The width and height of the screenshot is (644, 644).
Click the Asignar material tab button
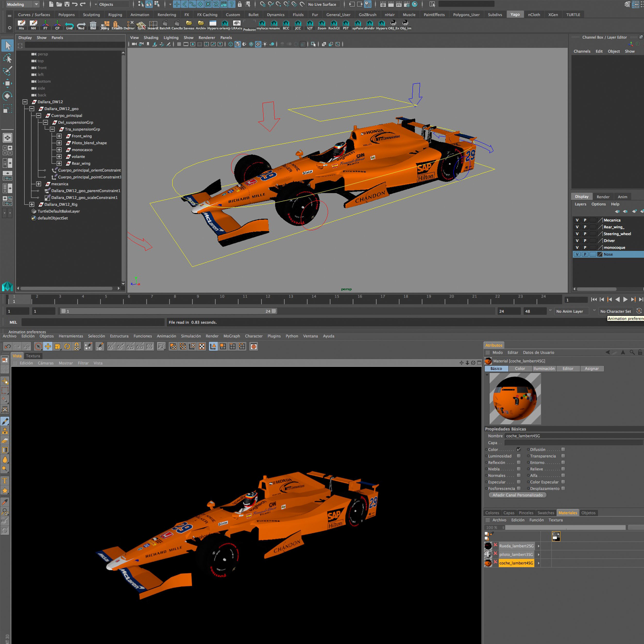click(x=591, y=368)
